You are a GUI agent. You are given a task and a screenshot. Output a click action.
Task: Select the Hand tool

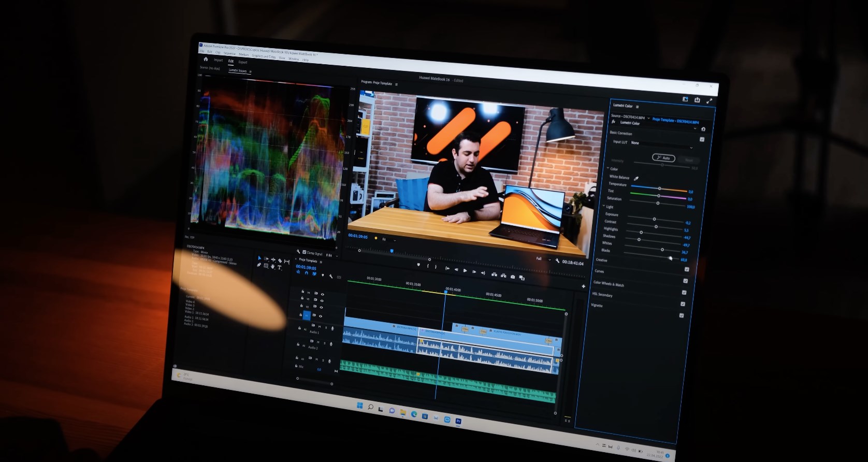[x=272, y=267]
